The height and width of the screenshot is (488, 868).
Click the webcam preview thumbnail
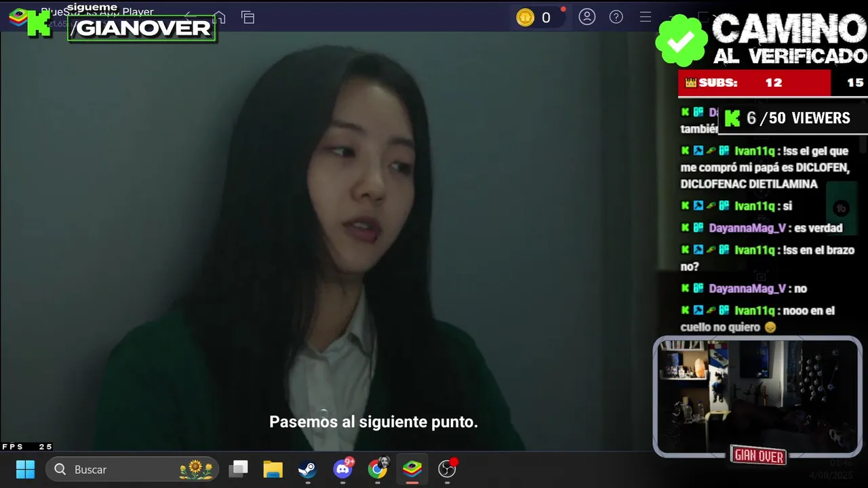point(757,396)
